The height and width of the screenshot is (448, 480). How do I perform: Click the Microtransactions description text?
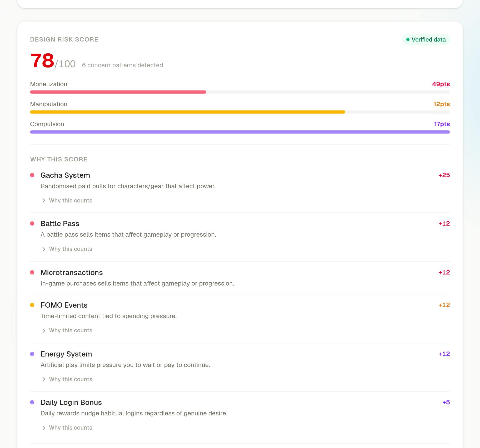137,283
